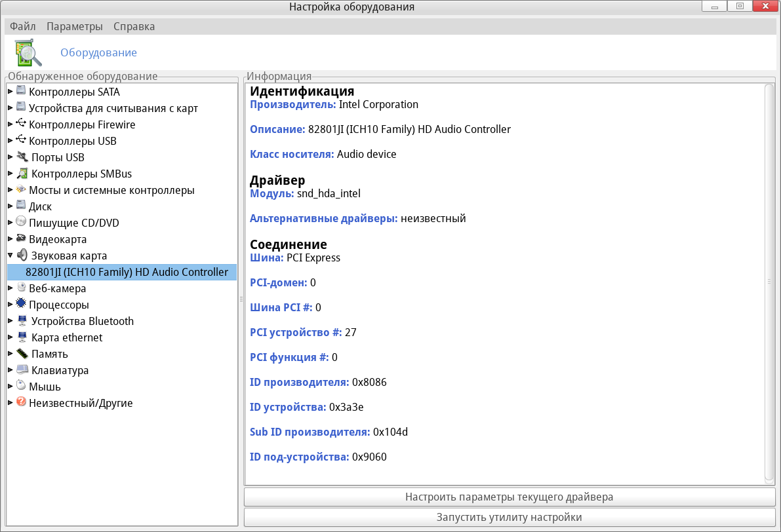Click the bridges and system controllers icon
This screenshot has width=781, height=532.
pyautogui.click(x=21, y=189)
